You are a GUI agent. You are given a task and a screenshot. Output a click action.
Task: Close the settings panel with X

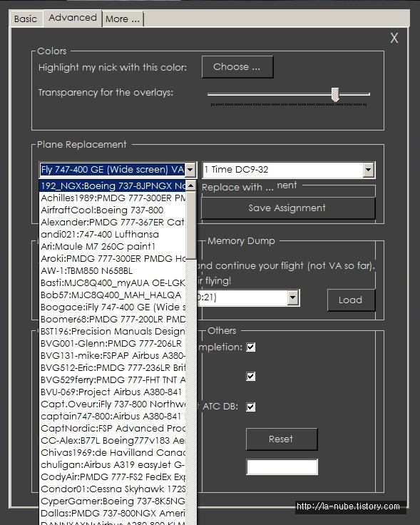[x=394, y=38]
